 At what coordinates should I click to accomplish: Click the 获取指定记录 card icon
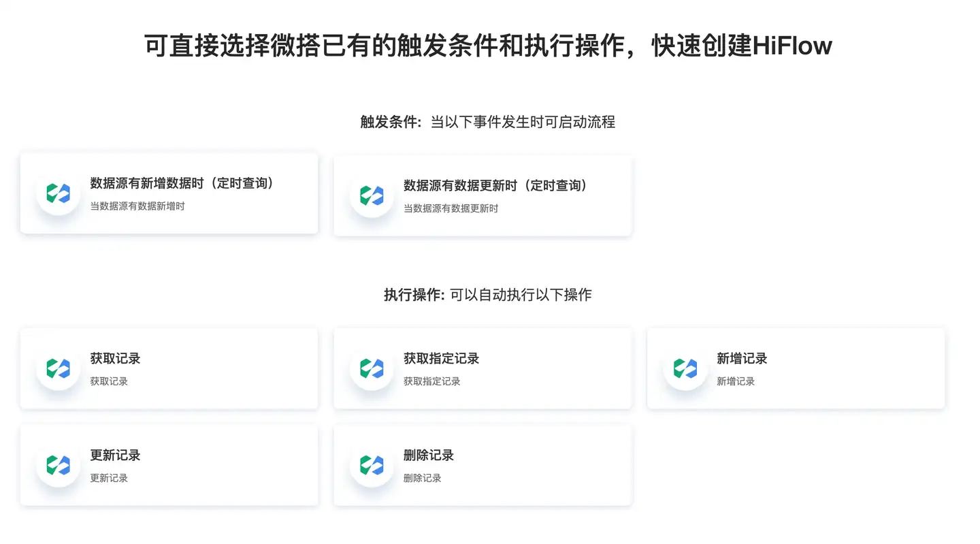(372, 369)
